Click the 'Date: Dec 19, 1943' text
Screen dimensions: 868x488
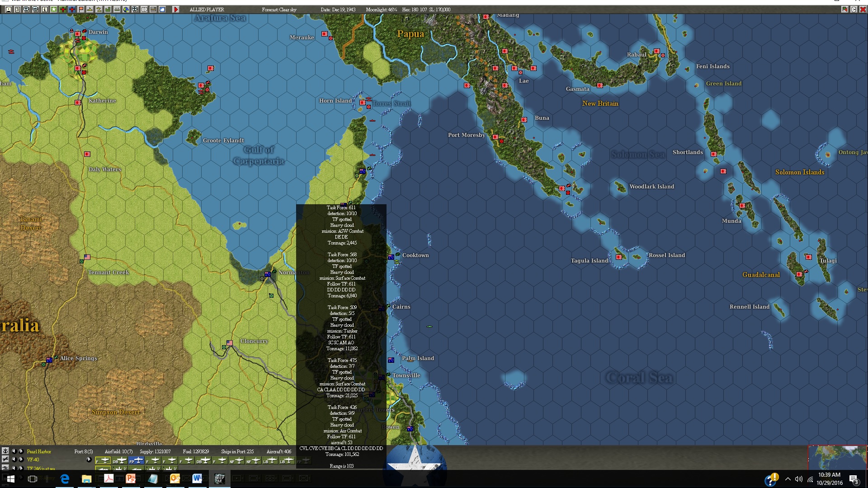(x=338, y=9)
